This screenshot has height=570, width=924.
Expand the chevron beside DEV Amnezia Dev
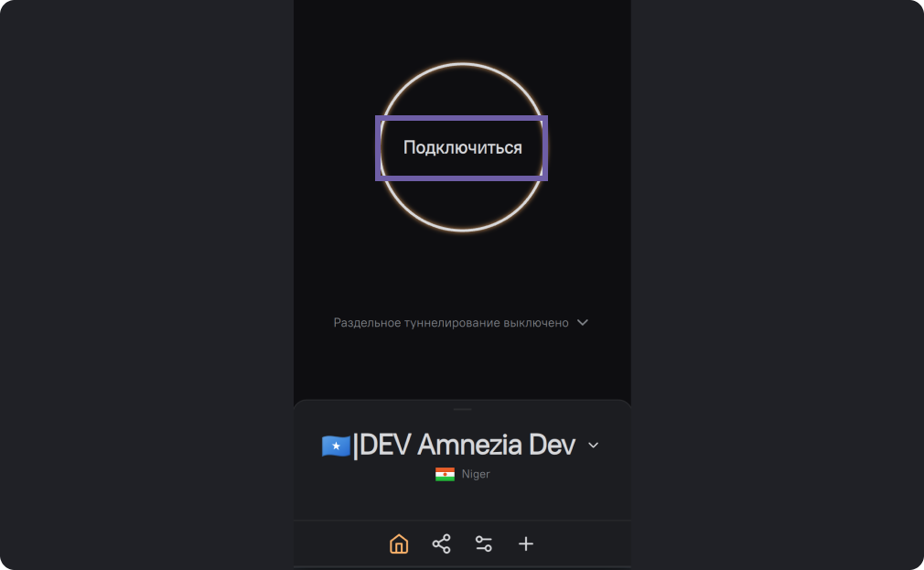click(x=593, y=446)
